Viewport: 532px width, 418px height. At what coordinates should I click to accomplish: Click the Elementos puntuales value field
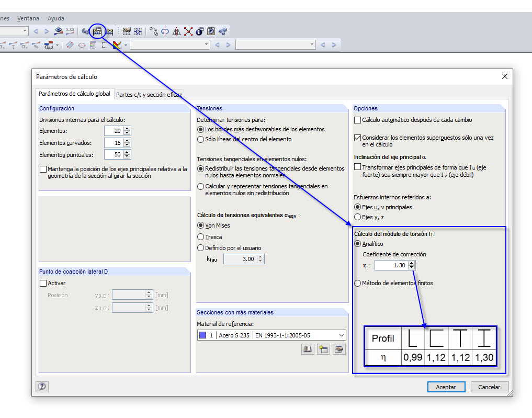click(114, 155)
